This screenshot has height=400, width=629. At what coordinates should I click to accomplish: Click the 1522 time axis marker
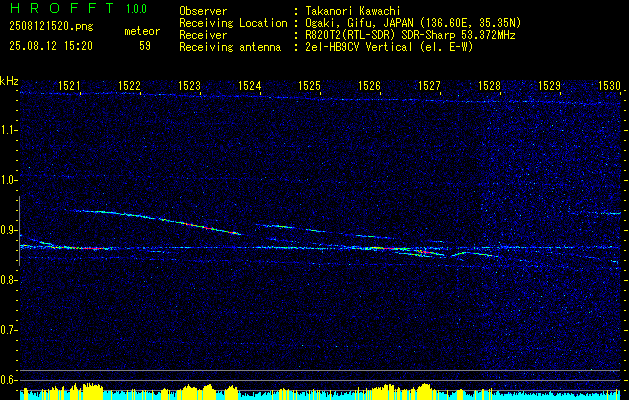pyautogui.click(x=129, y=85)
